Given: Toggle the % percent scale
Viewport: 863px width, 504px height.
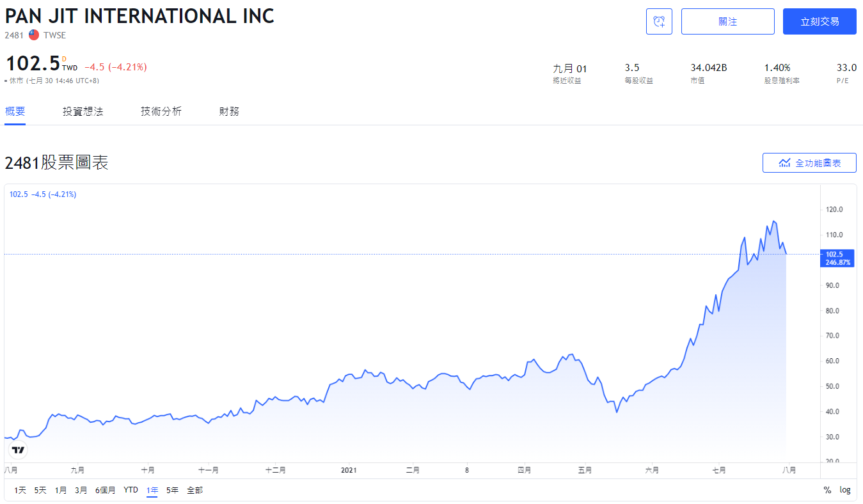Looking at the screenshot, I should tap(827, 490).
